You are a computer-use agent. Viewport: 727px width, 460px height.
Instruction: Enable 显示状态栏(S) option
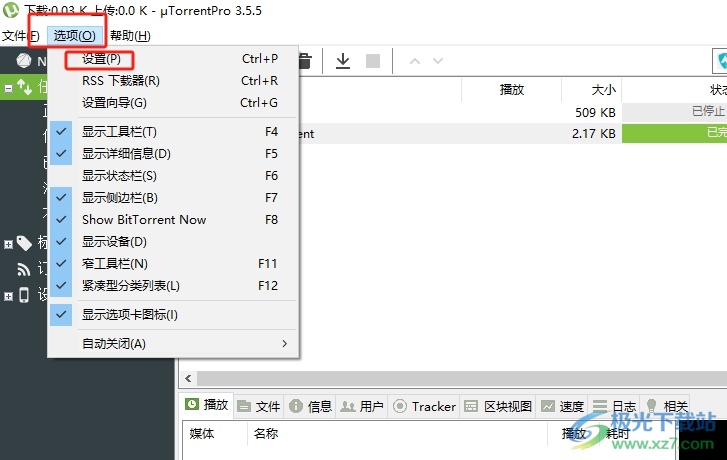tap(118, 176)
